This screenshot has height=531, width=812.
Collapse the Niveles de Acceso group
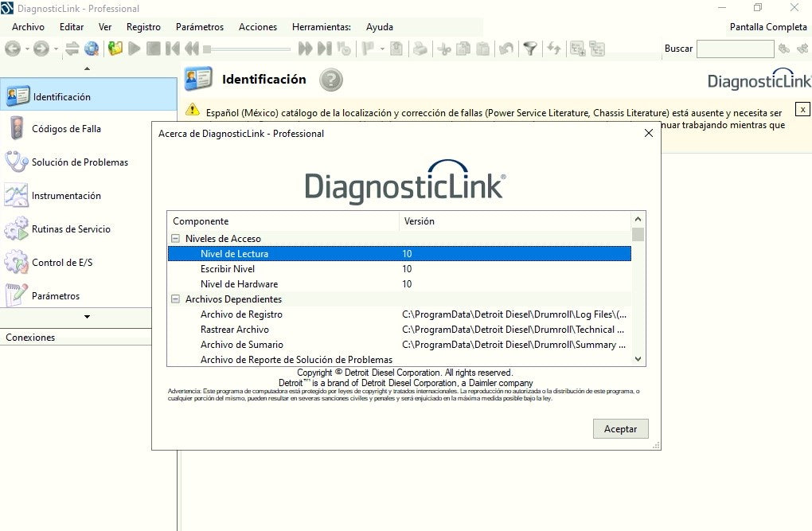click(x=176, y=239)
